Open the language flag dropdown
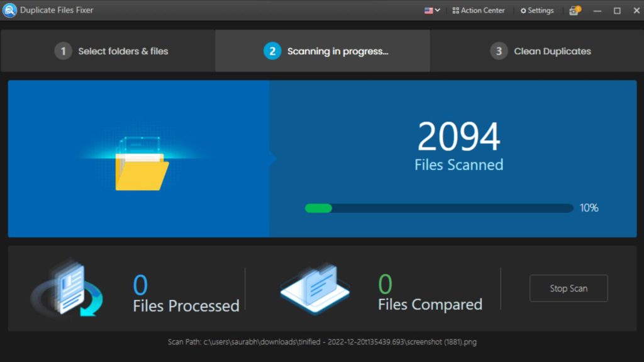The height and width of the screenshot is (362, 644). tap(432, 10)
